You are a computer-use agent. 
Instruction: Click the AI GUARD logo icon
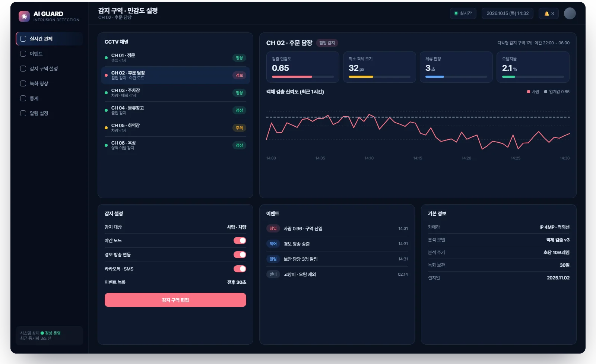click(24, 16)
